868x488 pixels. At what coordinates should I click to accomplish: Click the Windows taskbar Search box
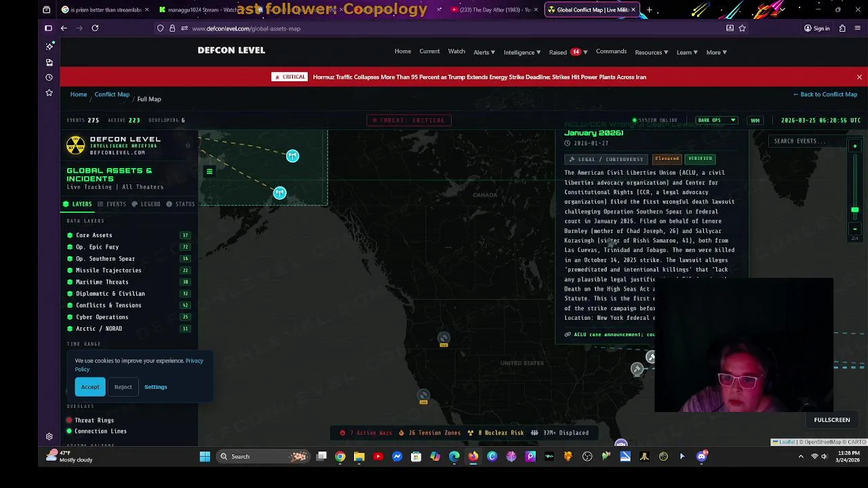[x=263, y=457]
